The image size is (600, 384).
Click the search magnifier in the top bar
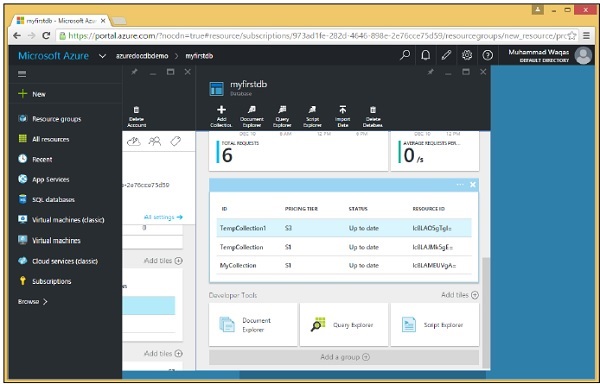[405, 55]
